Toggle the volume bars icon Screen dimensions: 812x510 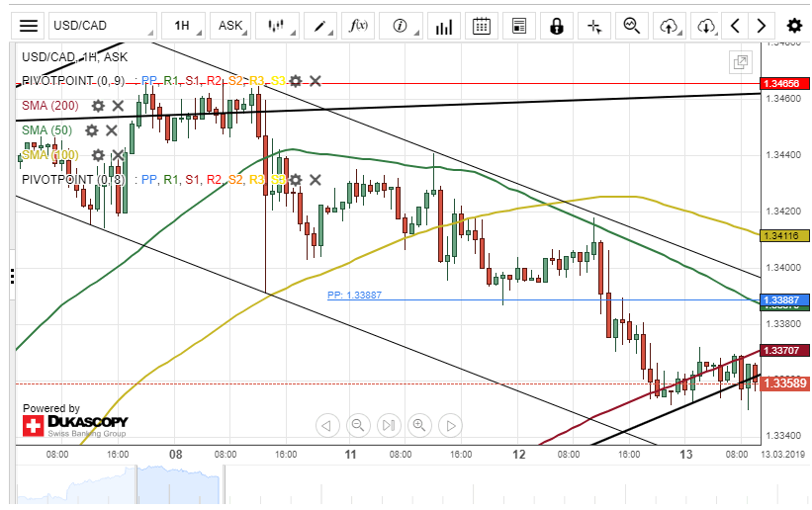[x=444, y=26]
